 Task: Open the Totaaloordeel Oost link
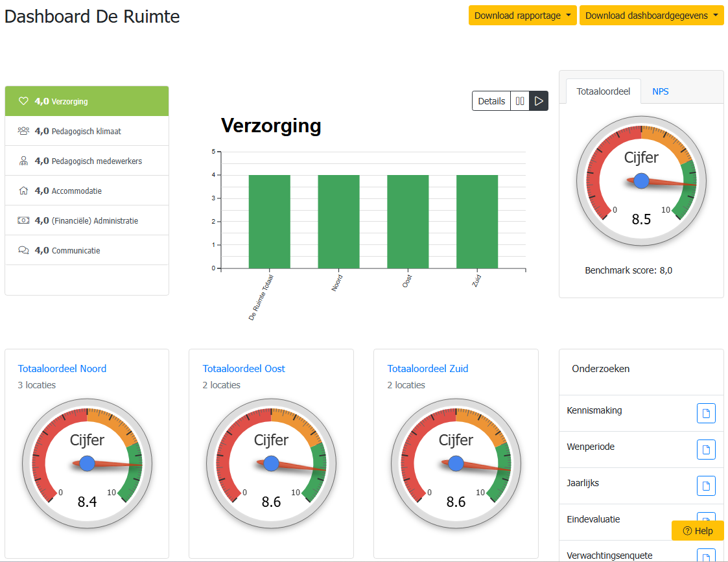click(244, 369)
